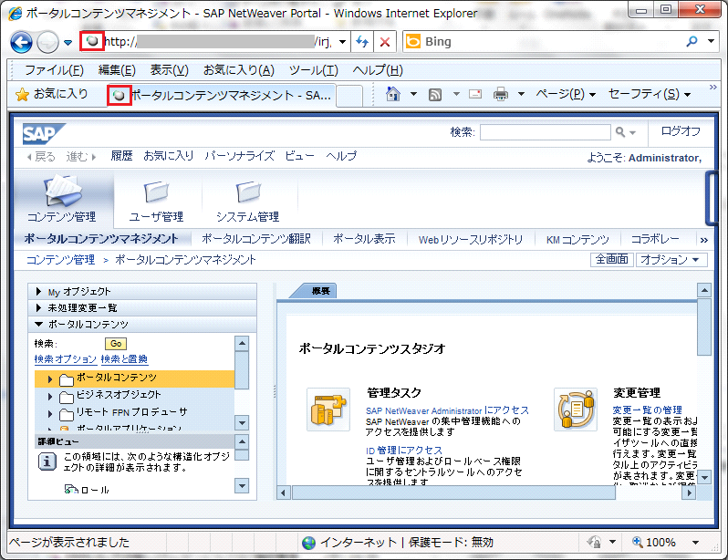Click the 履歴 navigation link

[121, 156]
